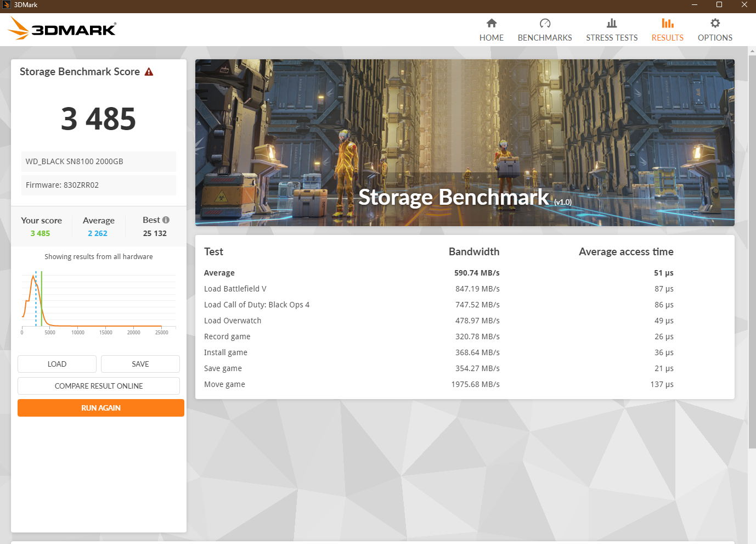Go to the BENCHMARKS tab label
The image size is (756, 544).
545,38
